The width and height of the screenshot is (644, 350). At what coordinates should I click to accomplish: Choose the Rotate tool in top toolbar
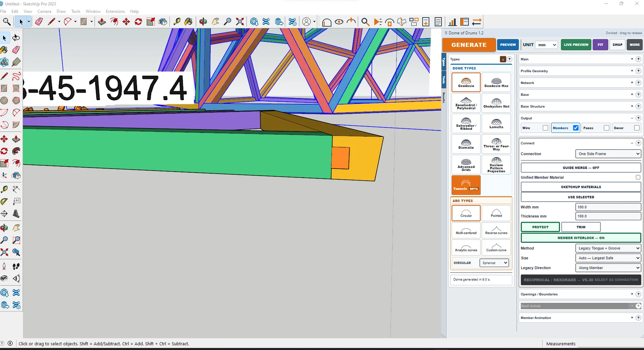tap(138, 22)
